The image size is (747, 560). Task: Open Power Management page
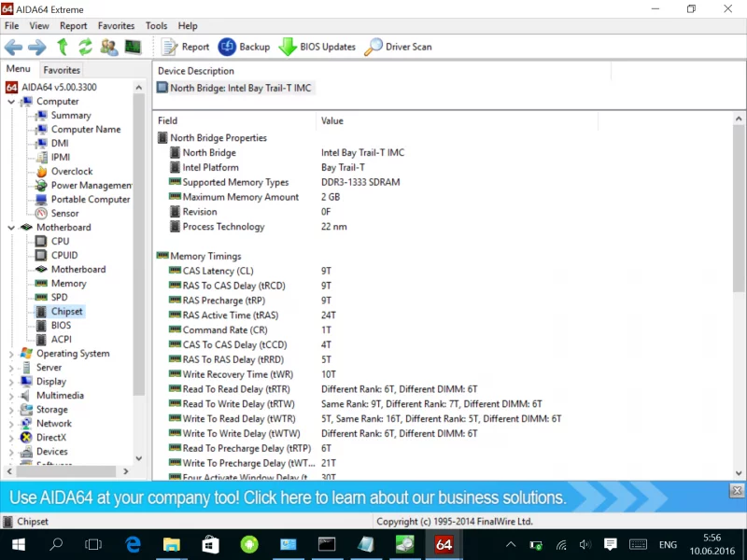pyautogui.click(x=92, y=185)
